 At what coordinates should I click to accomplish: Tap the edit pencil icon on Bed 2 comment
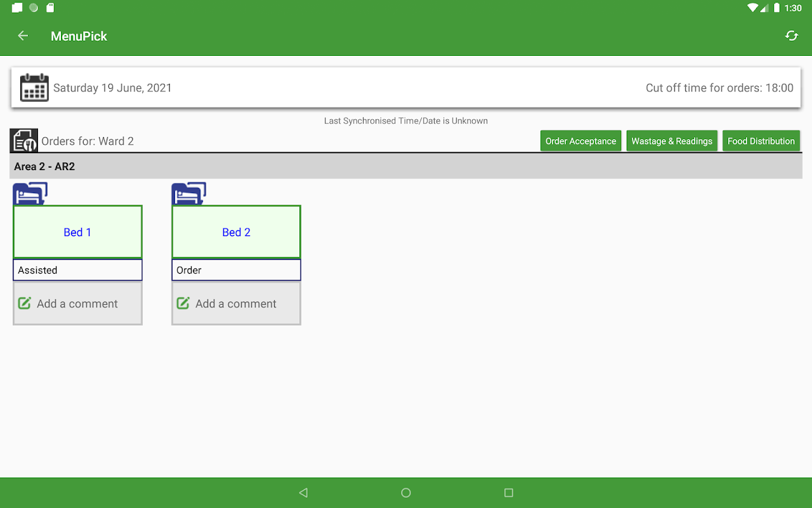(183, 303)
